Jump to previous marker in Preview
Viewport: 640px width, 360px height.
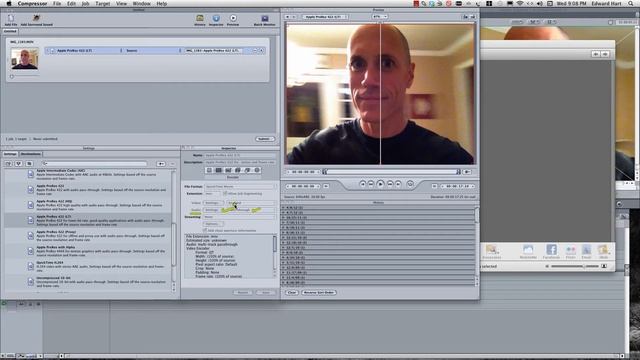click(362, 184)
